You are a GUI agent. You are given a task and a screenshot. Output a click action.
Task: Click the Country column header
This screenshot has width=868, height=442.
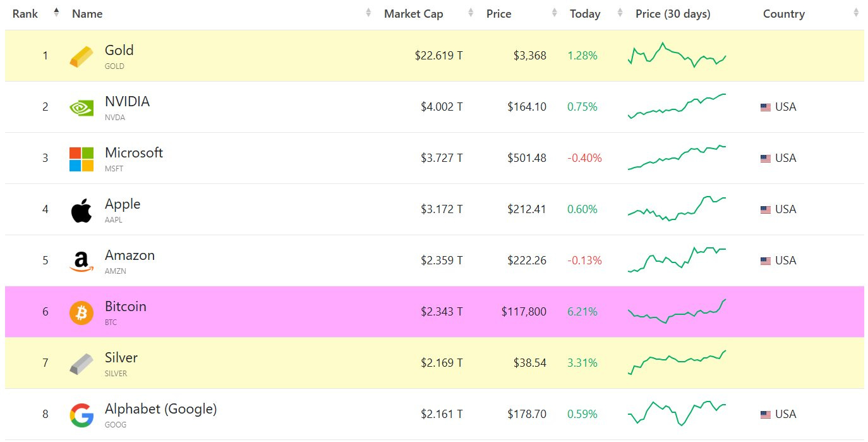point(783,14)
